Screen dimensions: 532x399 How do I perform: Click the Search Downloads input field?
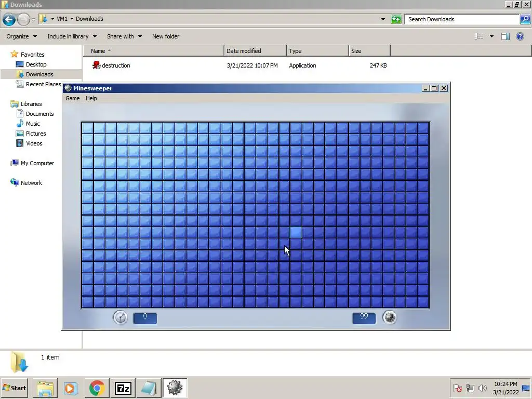tap(462, 19)
